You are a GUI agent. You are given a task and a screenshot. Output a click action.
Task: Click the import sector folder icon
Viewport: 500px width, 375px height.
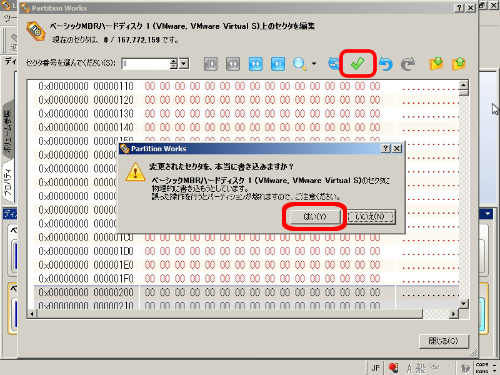[x=436, y=63]
